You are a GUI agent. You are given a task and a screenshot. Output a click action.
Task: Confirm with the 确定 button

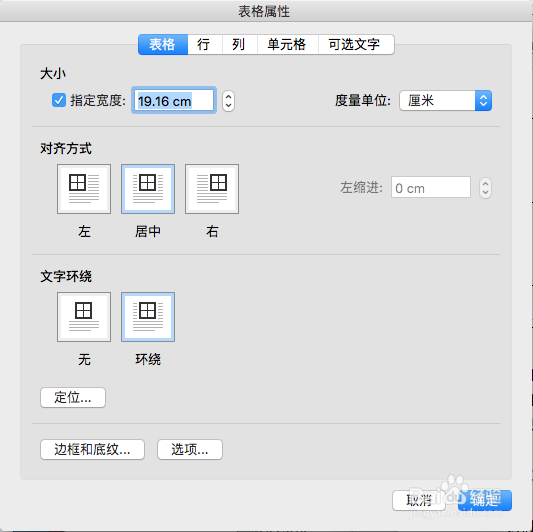(x=485, y=500)
